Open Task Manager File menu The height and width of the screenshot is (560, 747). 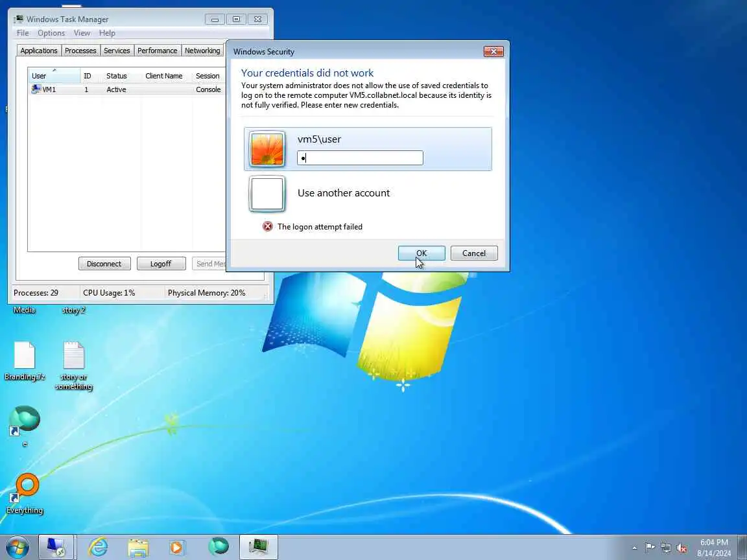pos(23,33)
